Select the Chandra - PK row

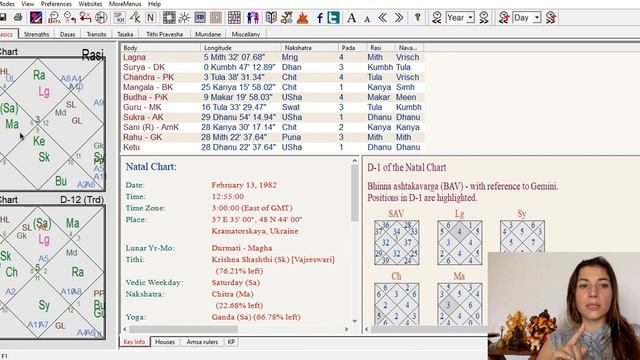tap(273, 77)
